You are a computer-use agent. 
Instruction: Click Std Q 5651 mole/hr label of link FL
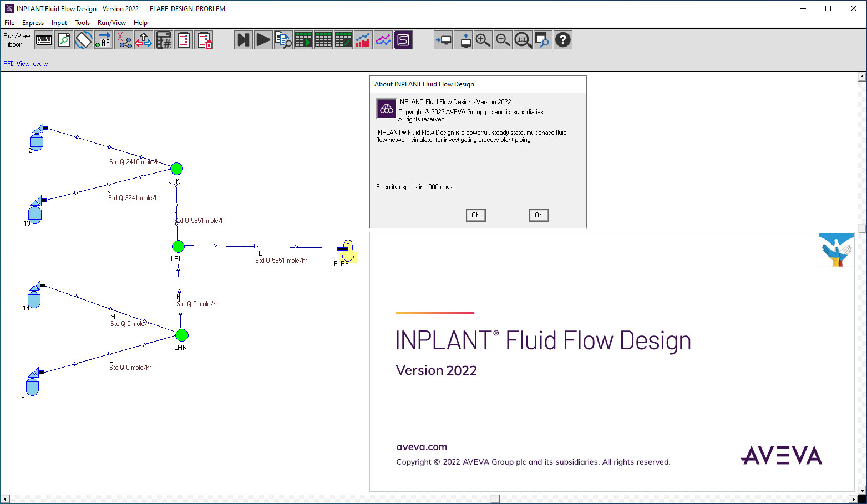281,261
